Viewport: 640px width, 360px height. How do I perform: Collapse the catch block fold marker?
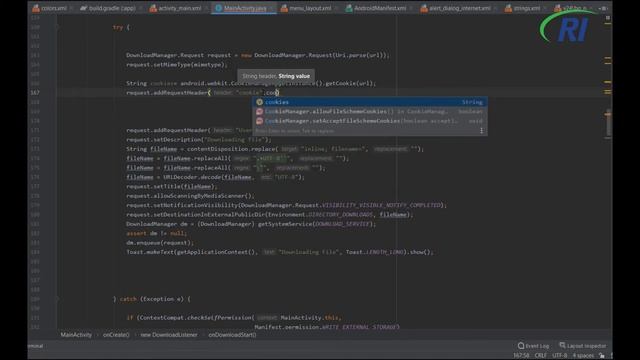pyautogui.click(x=58, y=299)
